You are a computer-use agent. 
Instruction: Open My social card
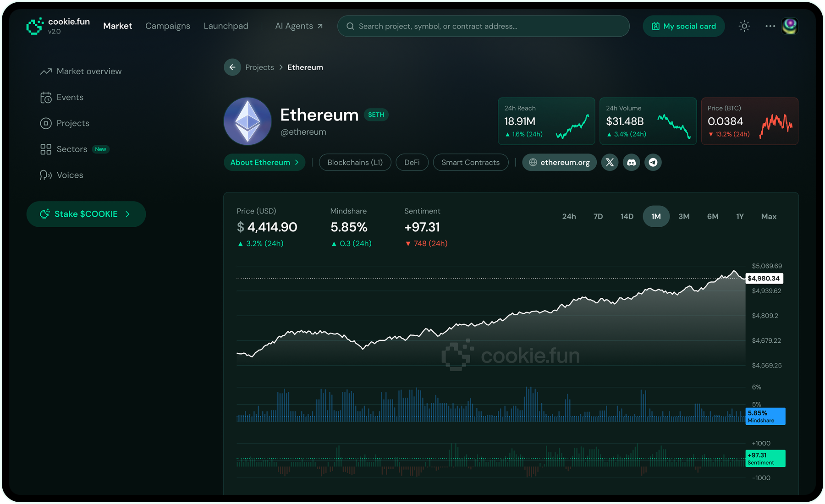point(683,26)
